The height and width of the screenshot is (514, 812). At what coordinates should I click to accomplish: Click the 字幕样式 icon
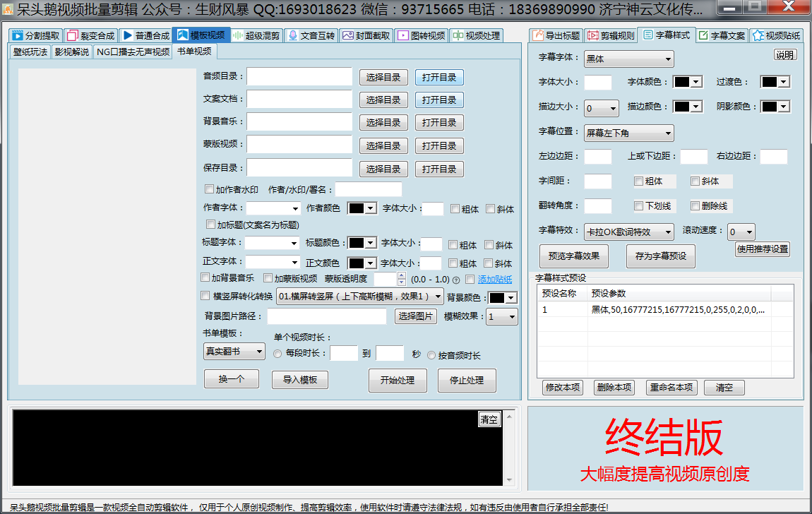coord(648,35)
